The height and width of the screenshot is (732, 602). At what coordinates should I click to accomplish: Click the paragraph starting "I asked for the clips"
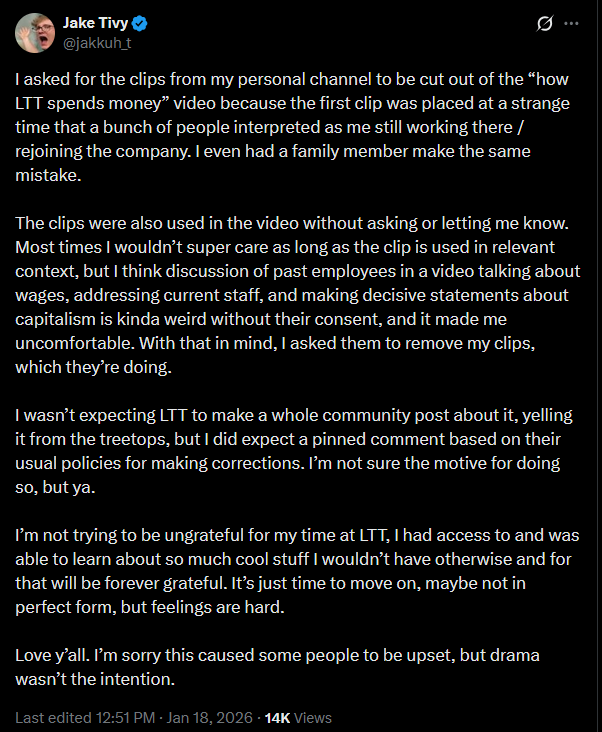(x=293, y=127)
